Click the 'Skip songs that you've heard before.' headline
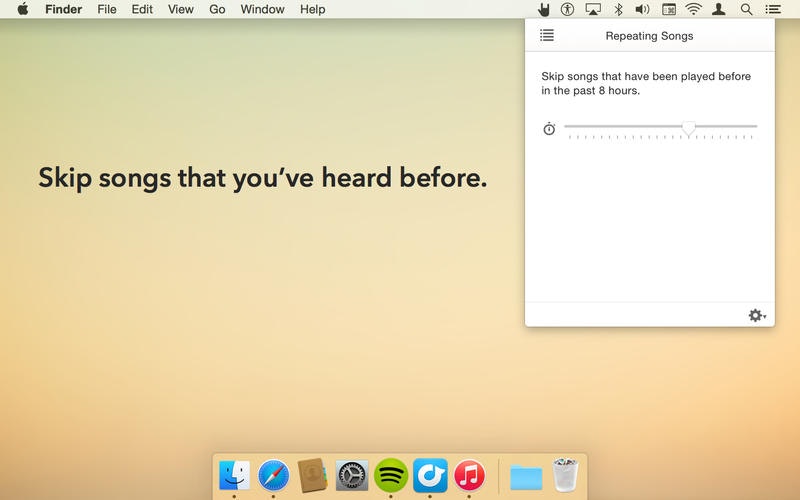This screenshot has width=800, height=500. point(263,178)
